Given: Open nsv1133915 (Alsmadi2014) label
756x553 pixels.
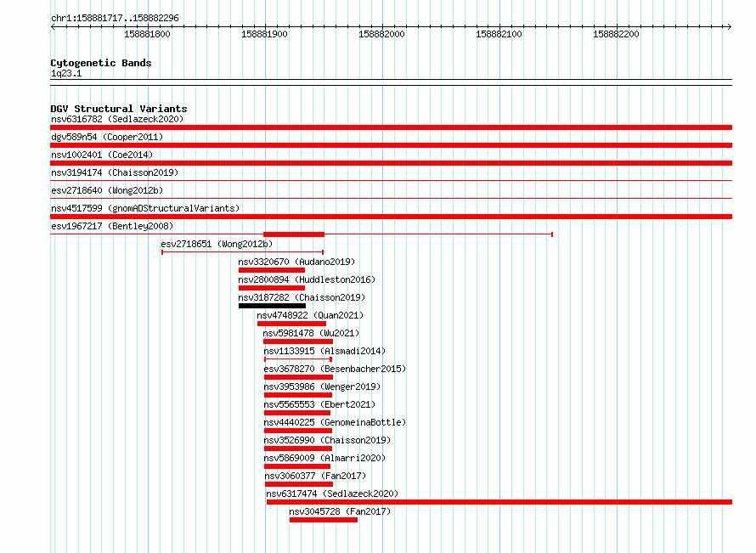Looking at the screenshot, I should (324, 351).
